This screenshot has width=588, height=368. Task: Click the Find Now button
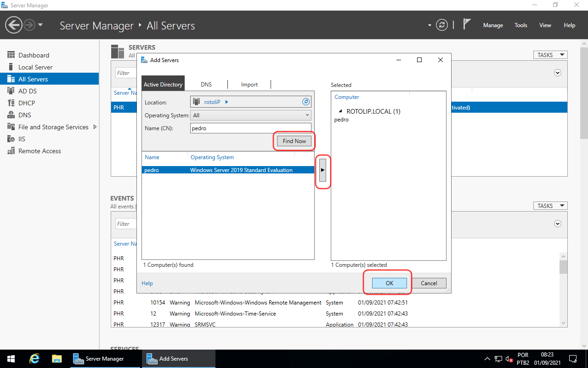[294, 141]
